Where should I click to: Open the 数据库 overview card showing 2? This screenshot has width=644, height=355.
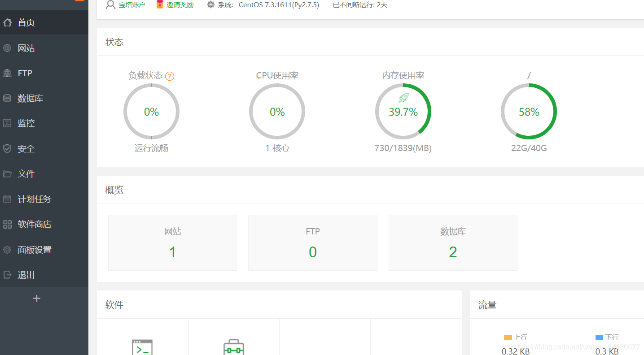[453, 242]
